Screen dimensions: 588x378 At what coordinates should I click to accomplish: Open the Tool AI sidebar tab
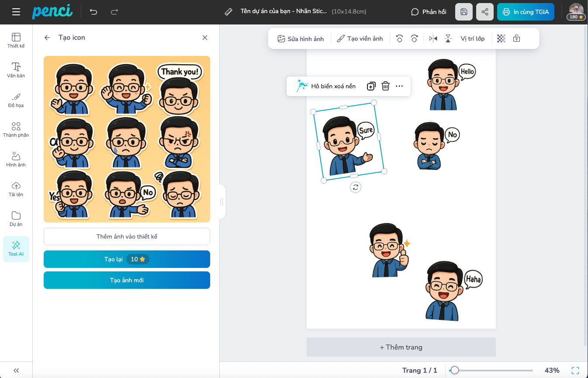(16, 249)
